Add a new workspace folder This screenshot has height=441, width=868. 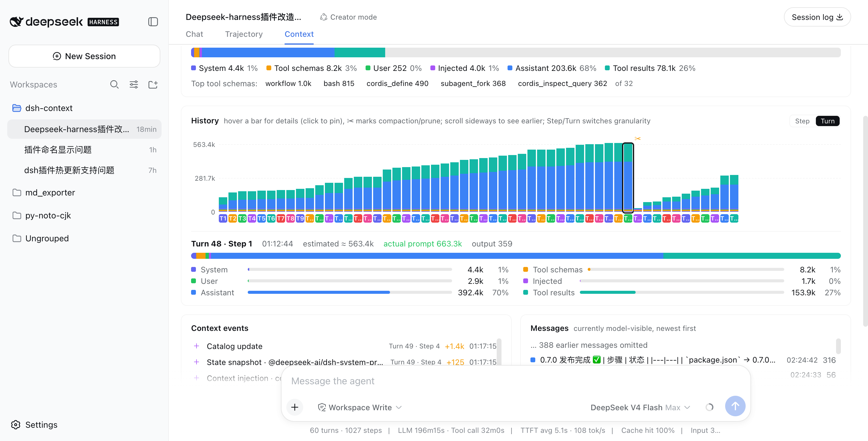click(153, 84)
